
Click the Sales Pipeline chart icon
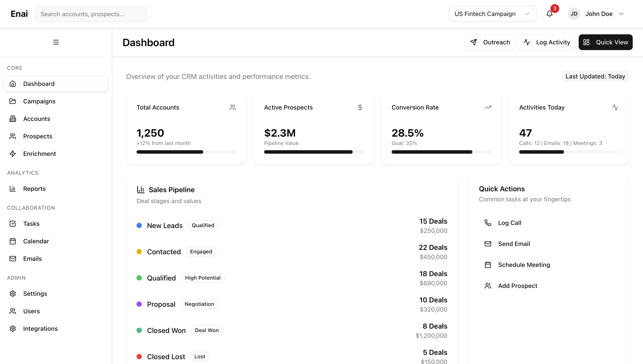coord(141,190)
